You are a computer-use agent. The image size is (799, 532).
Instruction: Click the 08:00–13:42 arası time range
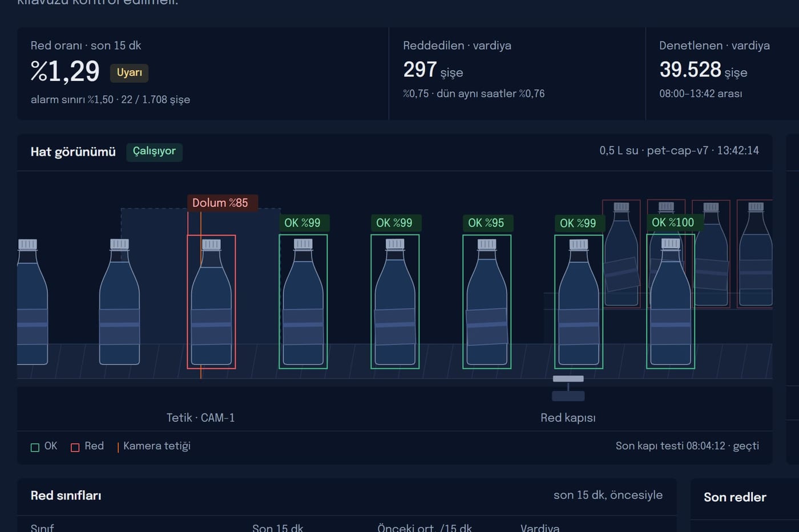[x=701, y=94]
